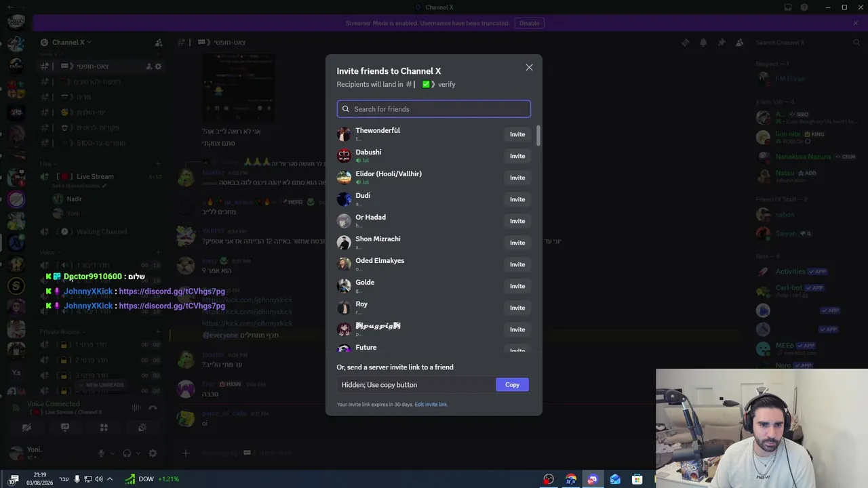Open input device options beside microphone
Screen dimensions: 868x488
[112, 453]
